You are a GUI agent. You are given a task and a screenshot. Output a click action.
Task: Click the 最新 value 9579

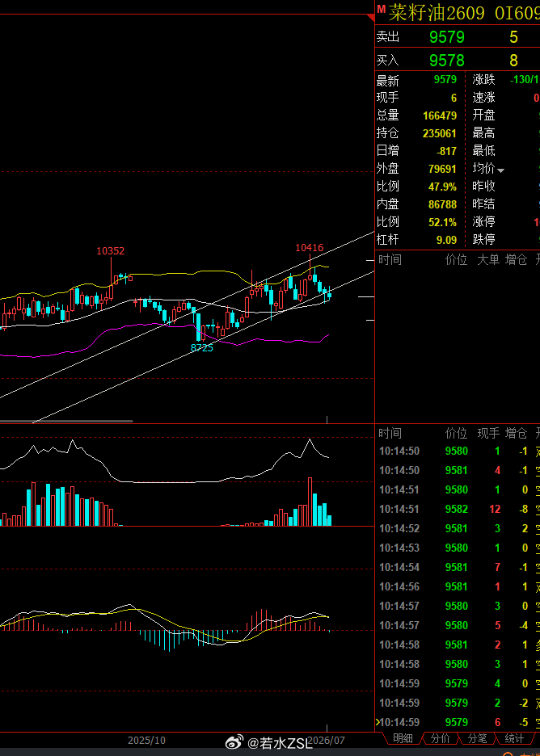[445, 80]
